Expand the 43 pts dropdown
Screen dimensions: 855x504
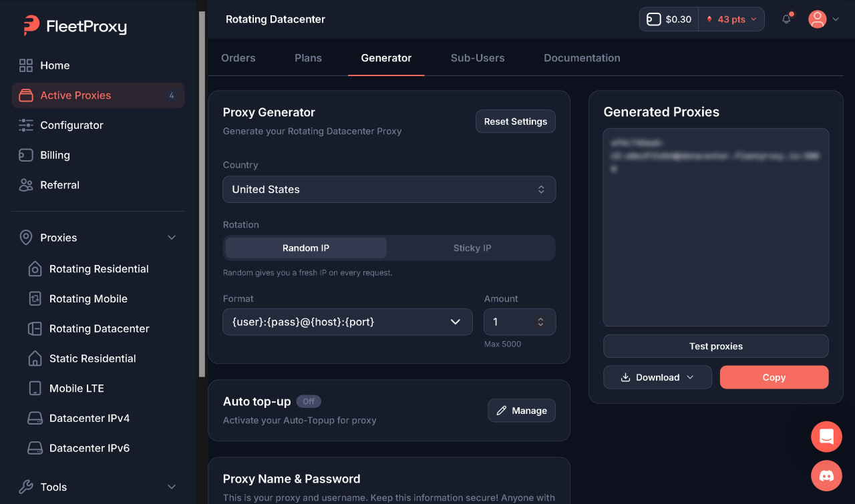tap(732, 19)
